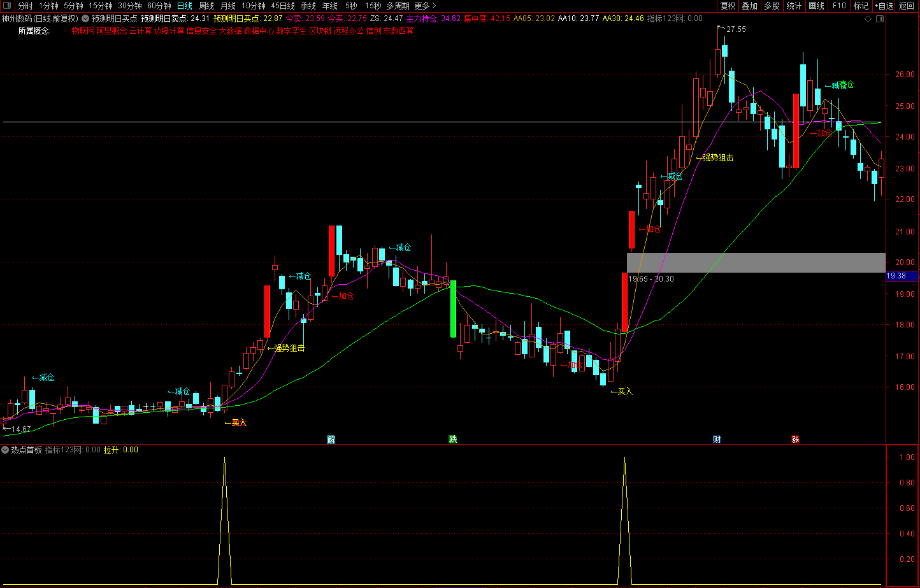This screenshot has width=920, height=588.
Task: Click the 解 event marker icon
Action: point(331,439)
